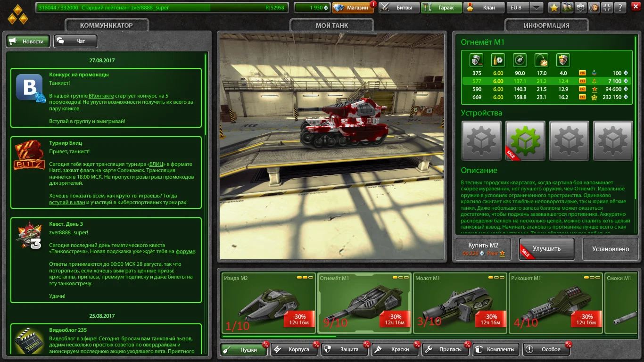Viewport: 644px width, 362px height.
Task: Follow the ВКонтакте link
Action: tap(101, 96)
